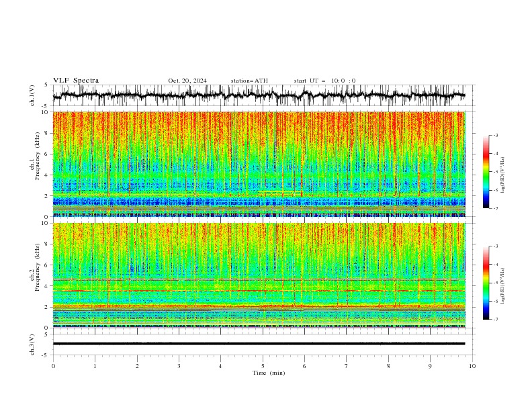
Task: Click the ch.1 Frequency (kHz) axis label
Action: [35, 157]
